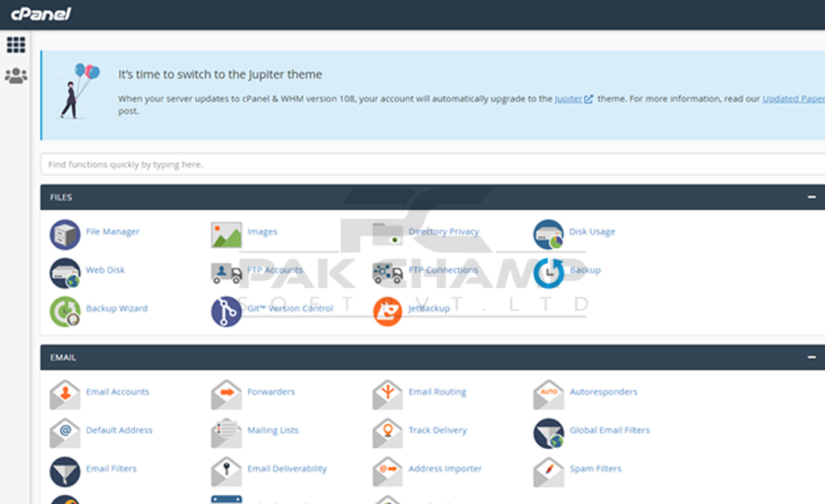The width and height of the screenshot is (825, 504).
Task: Click the Spam Filters icon
Action: pos(548,471)
